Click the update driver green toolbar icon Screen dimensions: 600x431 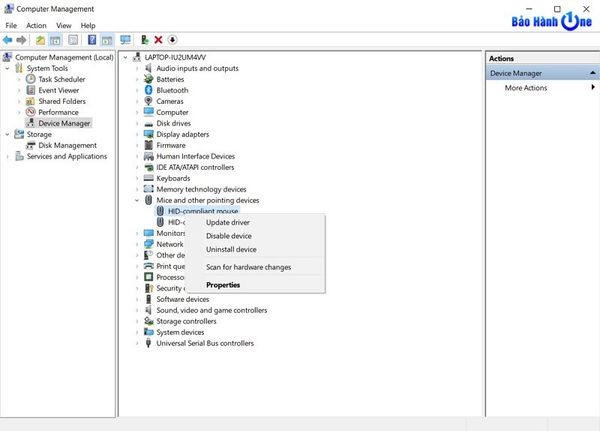(145, 40)
